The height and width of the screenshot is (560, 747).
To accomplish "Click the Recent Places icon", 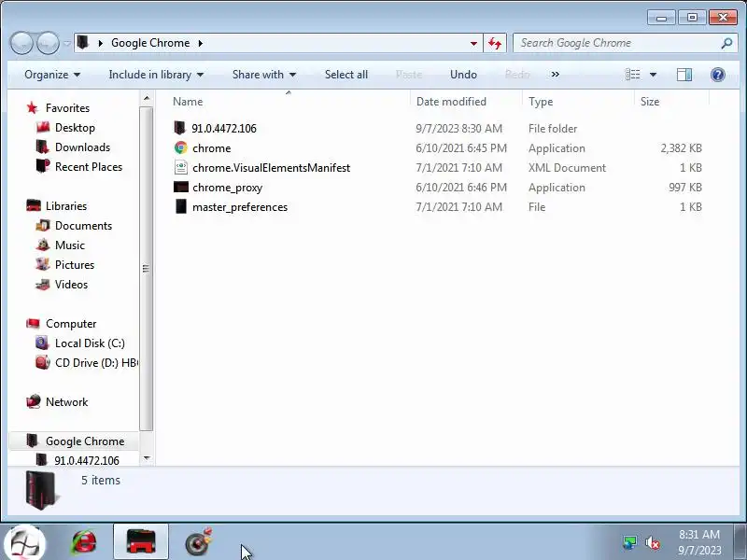I will pos(42,166).
